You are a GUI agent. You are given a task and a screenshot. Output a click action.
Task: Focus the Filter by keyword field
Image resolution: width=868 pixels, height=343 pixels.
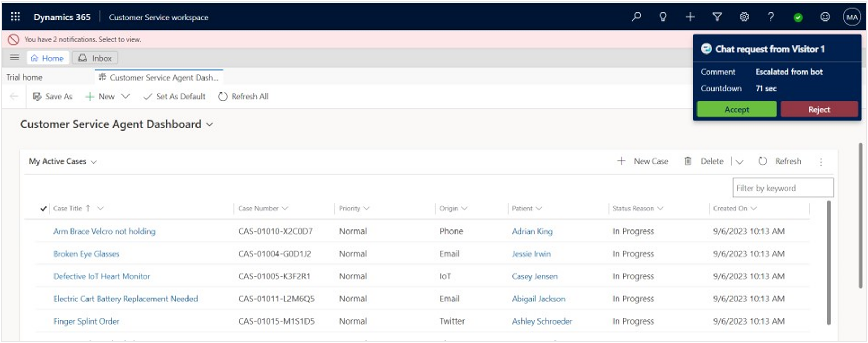tap(783, 188)
